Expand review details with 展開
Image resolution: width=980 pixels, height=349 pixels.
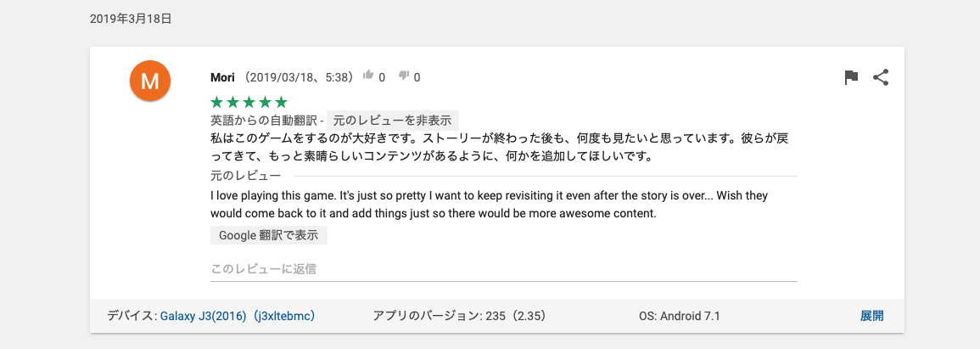tap(871, 316)
